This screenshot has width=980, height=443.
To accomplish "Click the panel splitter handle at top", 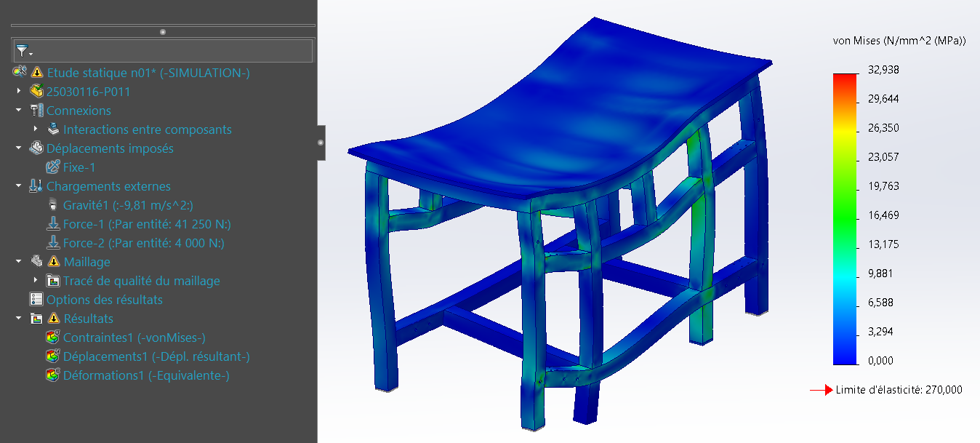I will (163, 32).
